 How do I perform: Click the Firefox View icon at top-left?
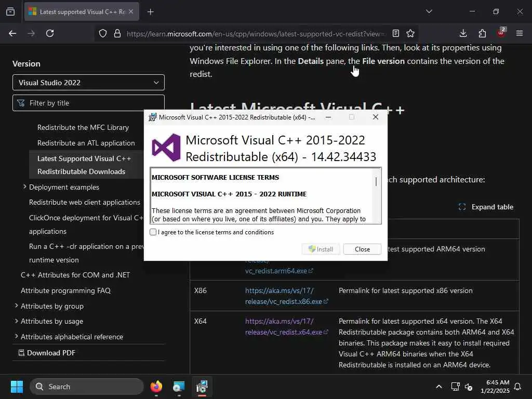(x=10, y=11)
